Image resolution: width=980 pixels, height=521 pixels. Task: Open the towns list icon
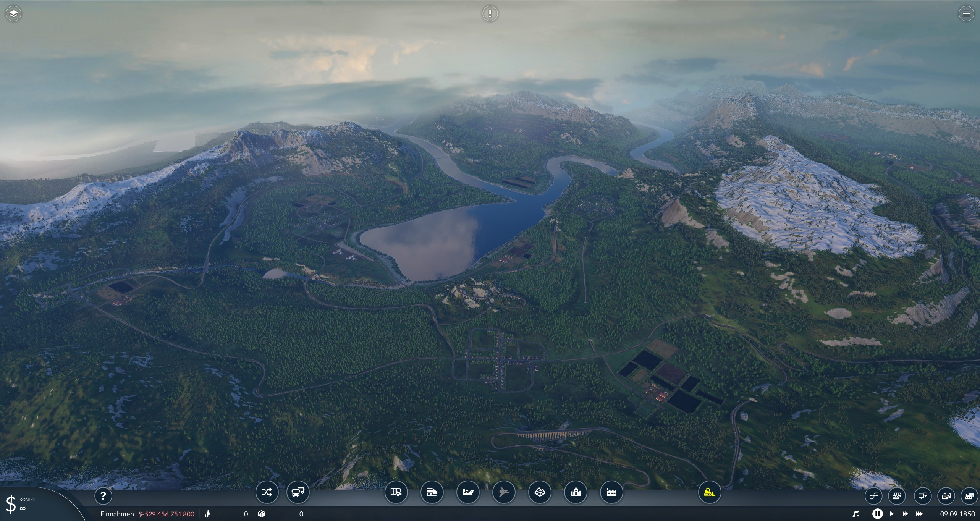click(946, 496)
